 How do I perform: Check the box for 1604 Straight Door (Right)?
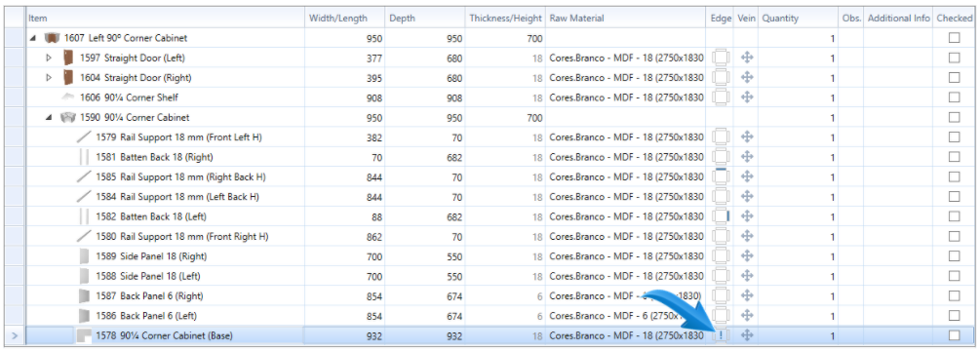click(x=954, y=78)
